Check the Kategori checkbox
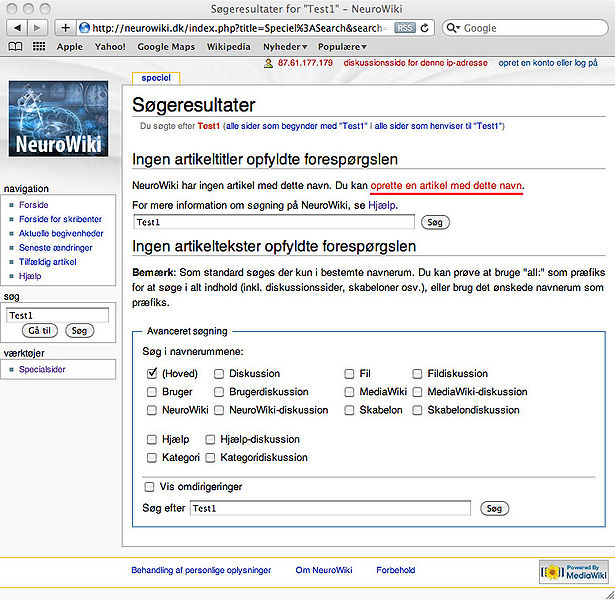The width and height of the screenshot is (615, 600). [x=151, y=458]
